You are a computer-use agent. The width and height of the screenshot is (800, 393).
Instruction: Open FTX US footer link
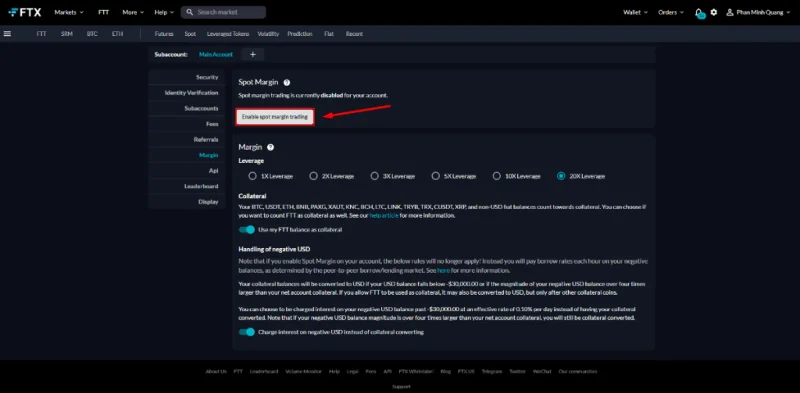[x=466, y=372]
